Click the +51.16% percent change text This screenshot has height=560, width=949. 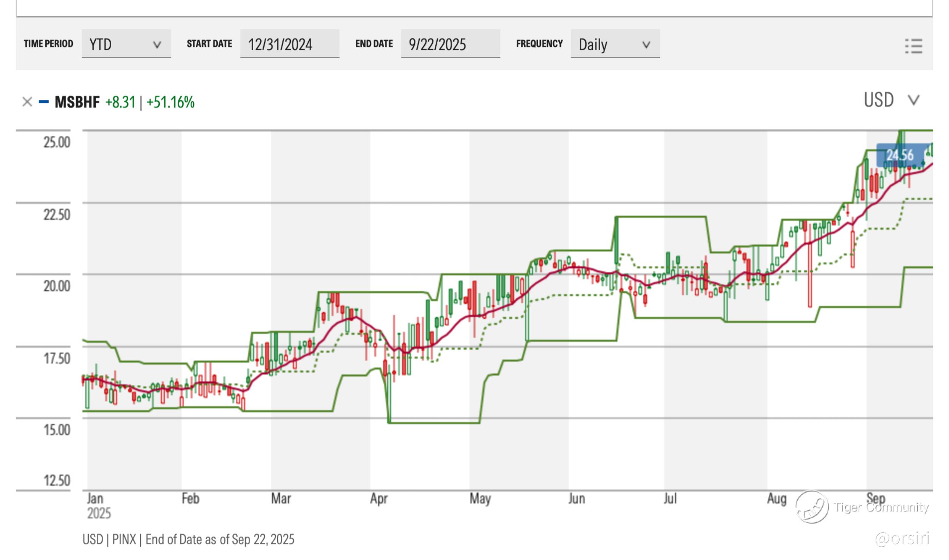[x=170, y=102]
